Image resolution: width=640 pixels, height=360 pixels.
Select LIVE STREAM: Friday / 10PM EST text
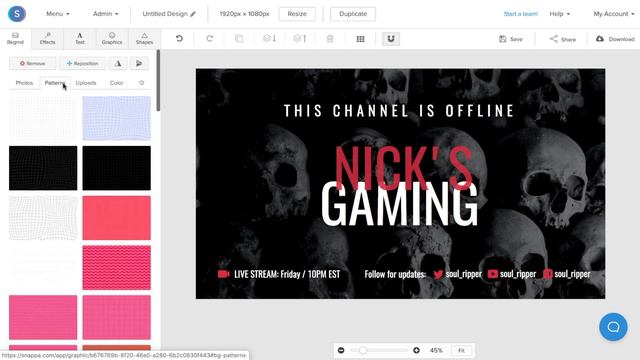(x=287, y=274)
